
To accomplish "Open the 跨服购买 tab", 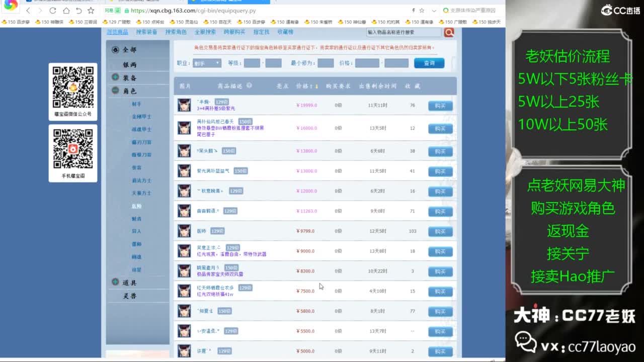I will pos(234,32).
